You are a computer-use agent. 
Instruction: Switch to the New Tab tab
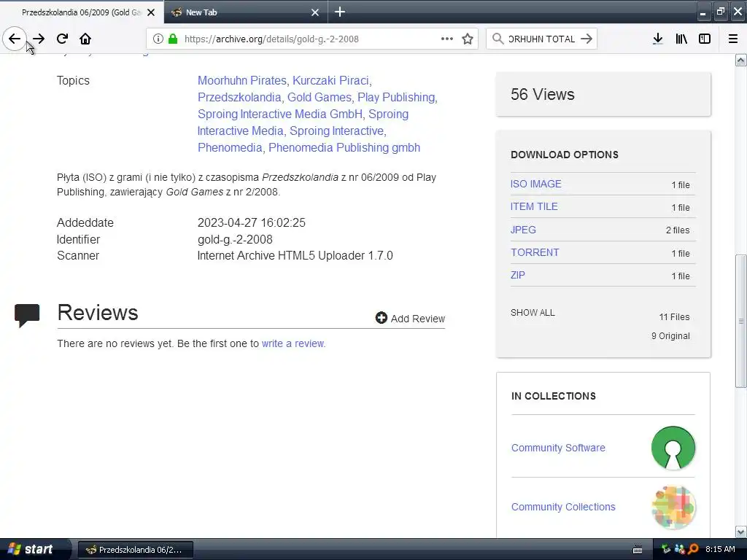click(x=245, y=12)
